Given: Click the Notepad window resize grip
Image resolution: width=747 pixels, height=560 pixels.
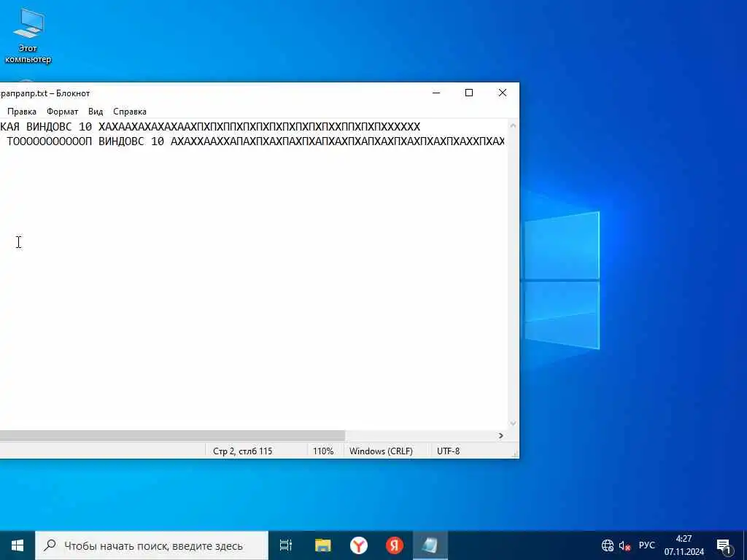Looking at the screenshot, I should coord(514,455).
